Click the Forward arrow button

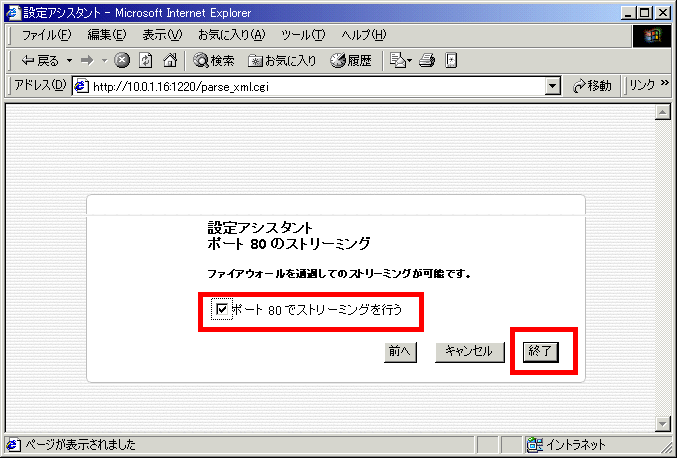coord(87,61)
